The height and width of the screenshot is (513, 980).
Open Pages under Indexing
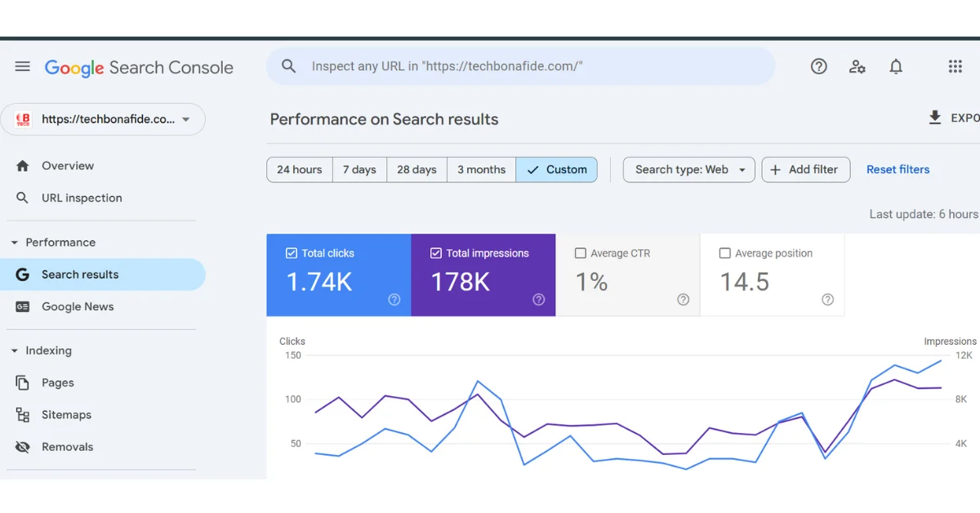[103, 383]
